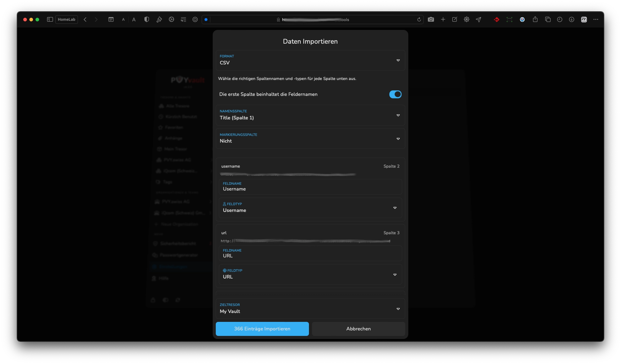Go back with the left arrow
This screenshot has width=621, height=364.
click(x=85, y=20)
